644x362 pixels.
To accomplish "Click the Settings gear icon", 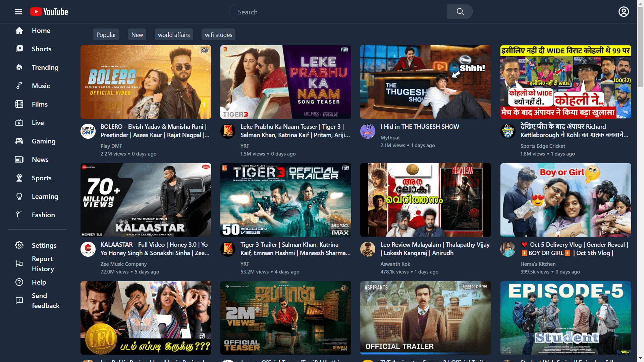I will [19, 245].
